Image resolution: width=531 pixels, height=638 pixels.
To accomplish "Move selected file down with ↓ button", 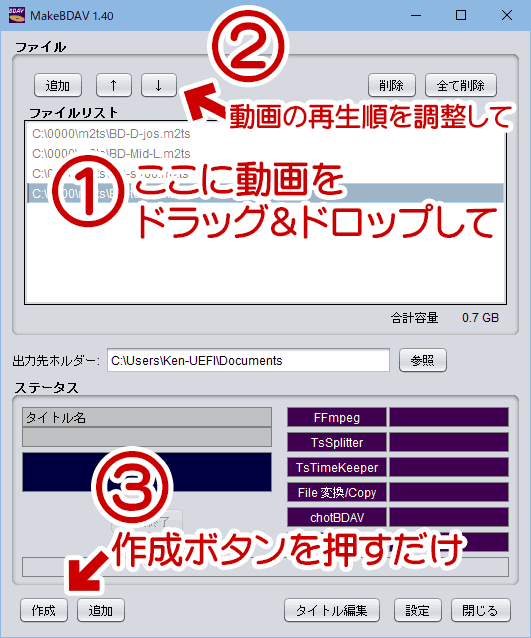I will coord(159,85).
